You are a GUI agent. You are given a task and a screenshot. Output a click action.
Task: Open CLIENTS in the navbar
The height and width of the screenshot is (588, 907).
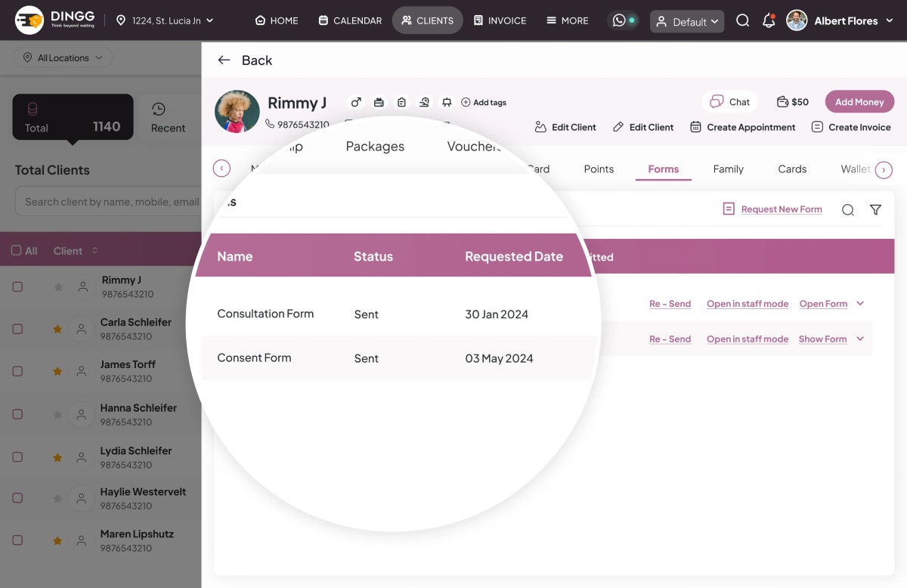[428, 20]
